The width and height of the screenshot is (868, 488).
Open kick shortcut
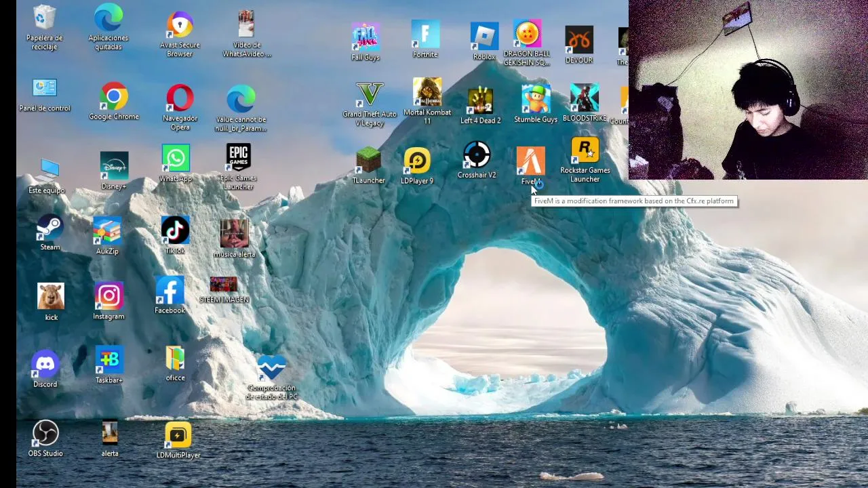click(51, 302)
